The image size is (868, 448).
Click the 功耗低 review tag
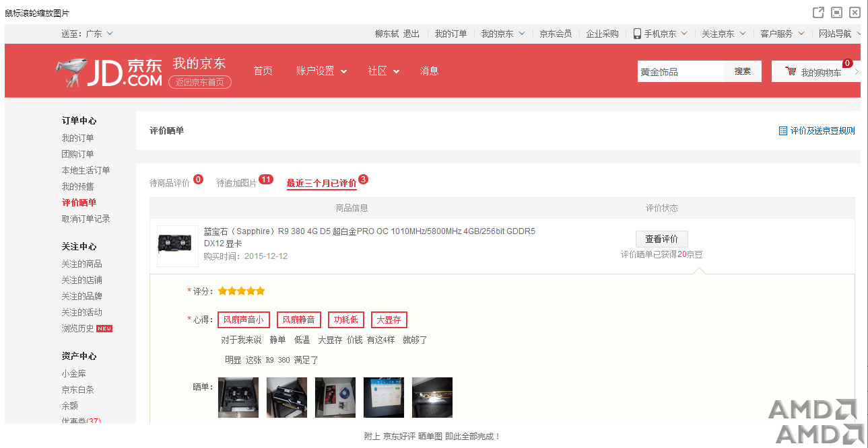346,320
